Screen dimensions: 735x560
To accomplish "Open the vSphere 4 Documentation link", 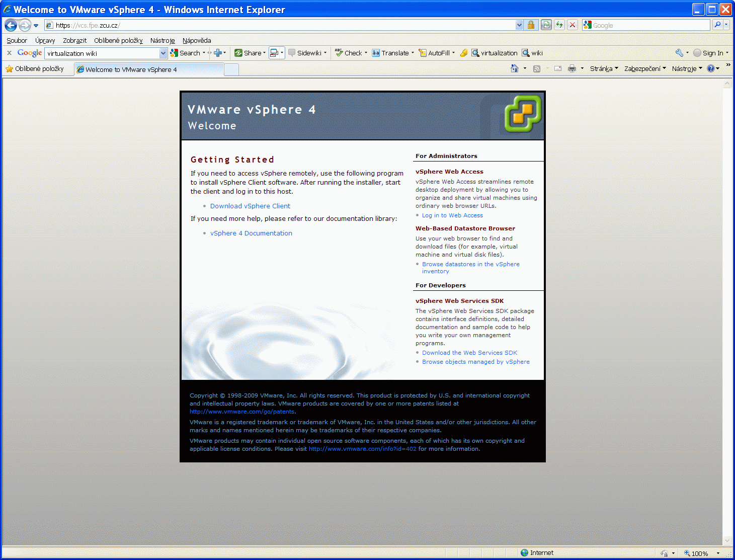I will 251,233.
